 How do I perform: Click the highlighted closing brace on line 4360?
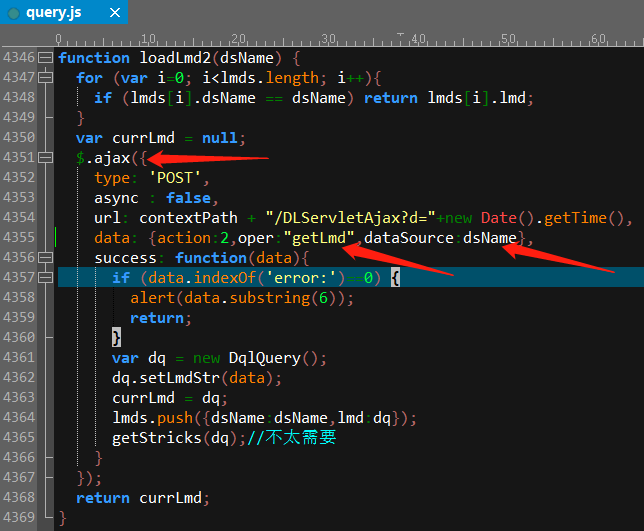tap(117, 338)
